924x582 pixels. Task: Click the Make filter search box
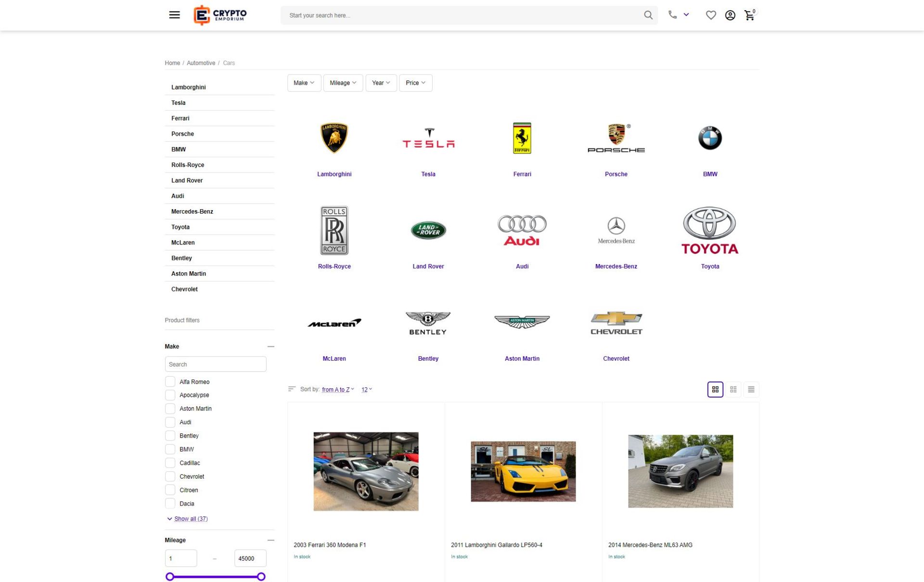click(216, 364)
